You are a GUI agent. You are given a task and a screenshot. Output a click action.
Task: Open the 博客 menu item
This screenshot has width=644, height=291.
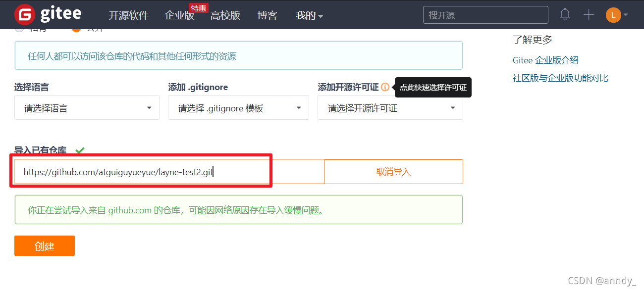coord(268,15)
